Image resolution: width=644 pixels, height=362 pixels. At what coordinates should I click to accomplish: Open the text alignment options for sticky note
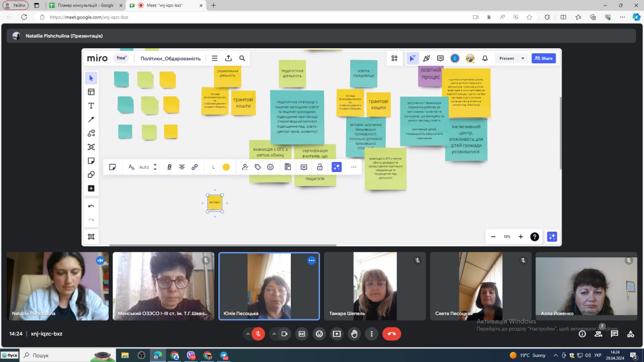[182, 167]
